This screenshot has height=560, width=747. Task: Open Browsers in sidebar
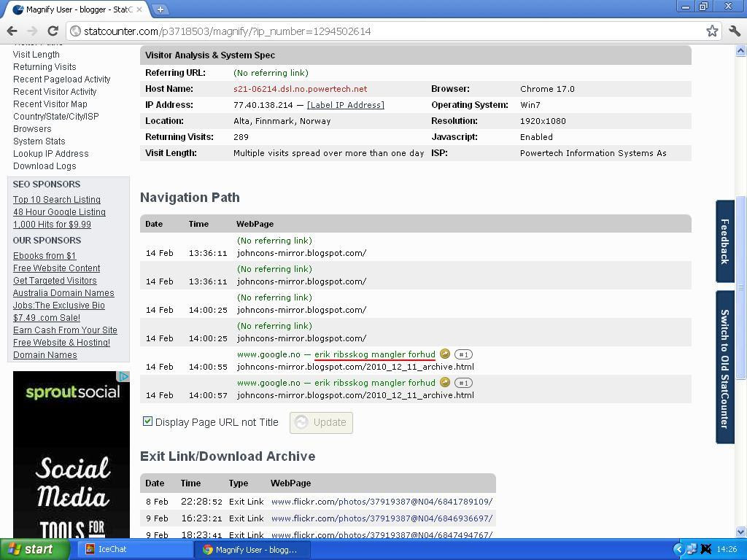tap(32, 129)
